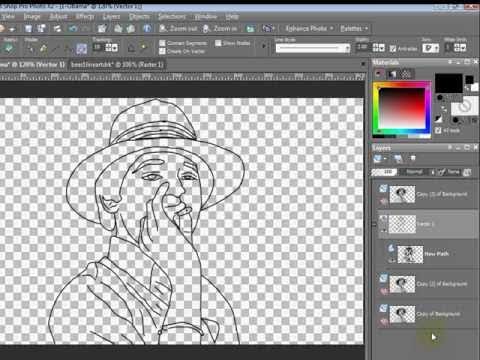
Task: Open the Palettes dropdown
Action: point(354,29)
